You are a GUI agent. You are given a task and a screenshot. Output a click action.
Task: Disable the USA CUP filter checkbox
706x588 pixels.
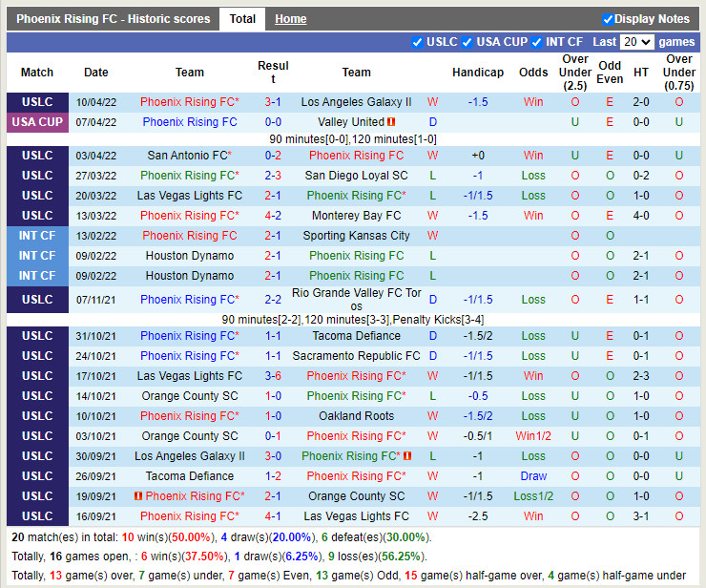pos(467,42)
